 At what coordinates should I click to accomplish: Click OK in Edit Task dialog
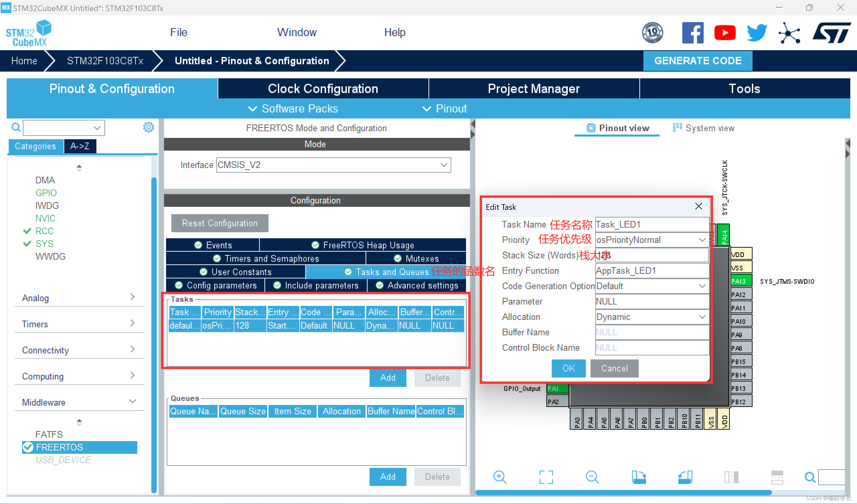pos(568,368)
